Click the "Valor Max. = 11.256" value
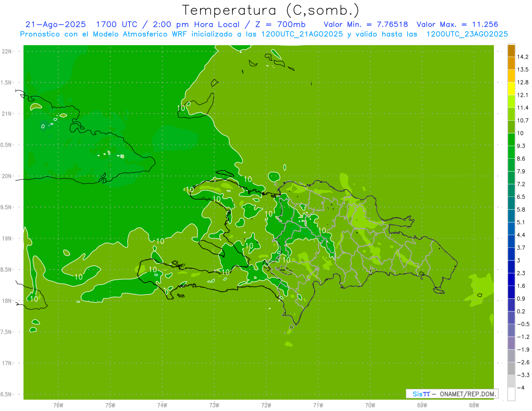Screen dimensions: 532x411 (x=457, y=25)
